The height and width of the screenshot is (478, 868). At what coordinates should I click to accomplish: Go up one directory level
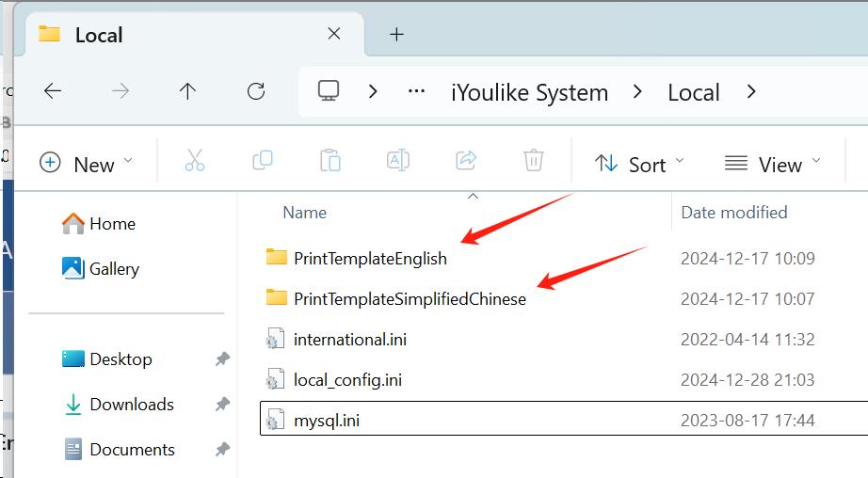187,91
